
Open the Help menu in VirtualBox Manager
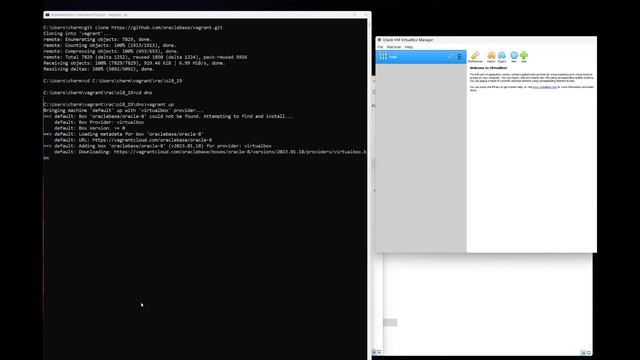(409, 47)
